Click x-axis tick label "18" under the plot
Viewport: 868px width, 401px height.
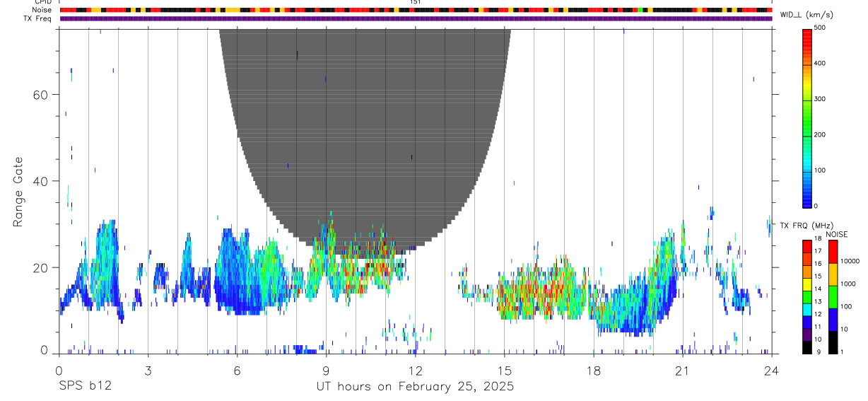(593, 370)
